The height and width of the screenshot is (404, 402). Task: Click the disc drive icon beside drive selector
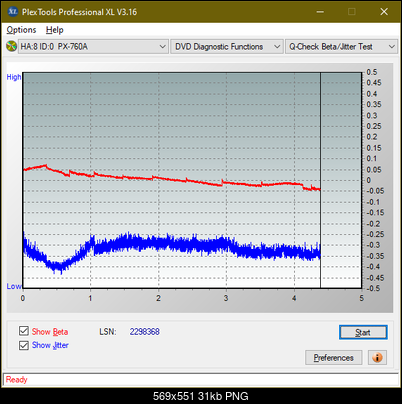[x=11, y=46]
